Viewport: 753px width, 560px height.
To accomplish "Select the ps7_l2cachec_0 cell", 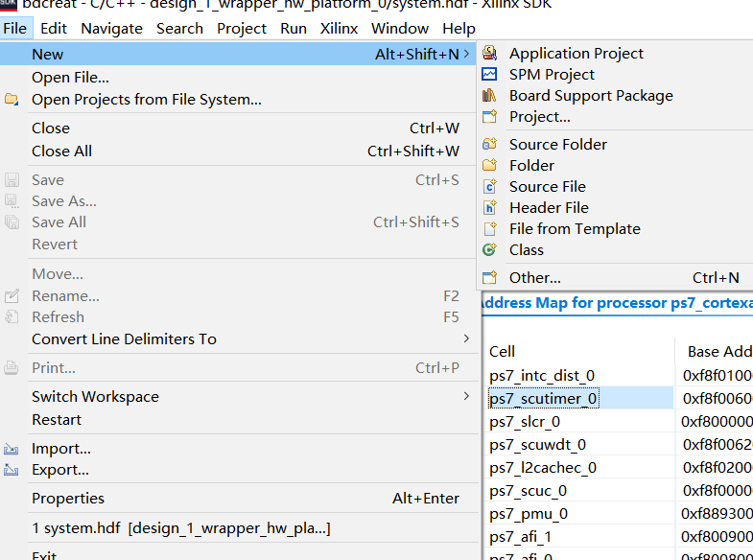I will click(543, 467).
